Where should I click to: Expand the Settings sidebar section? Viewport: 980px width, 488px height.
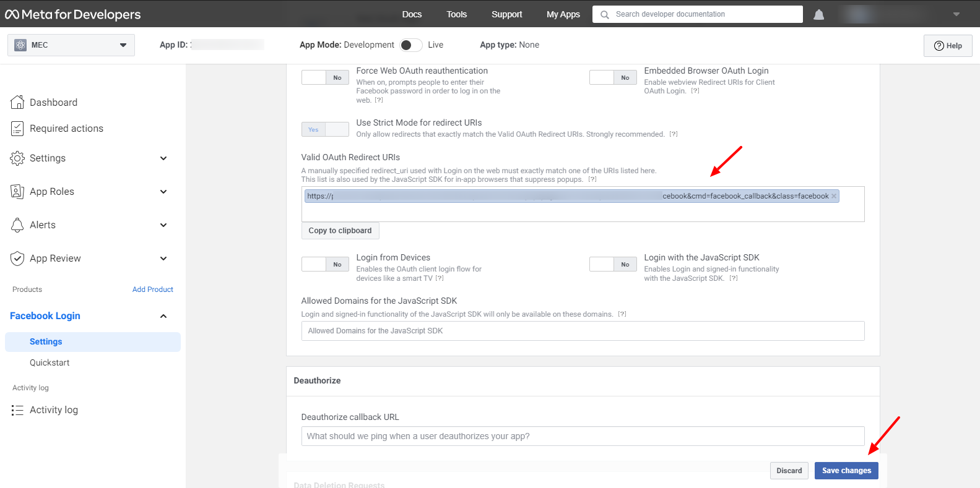[163, 158]
